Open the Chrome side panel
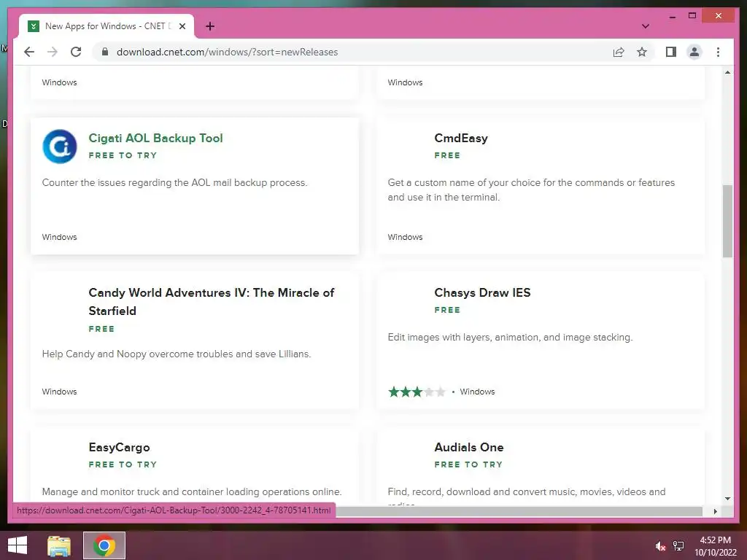This screenshot has width=747, height=560. [671, 52]
